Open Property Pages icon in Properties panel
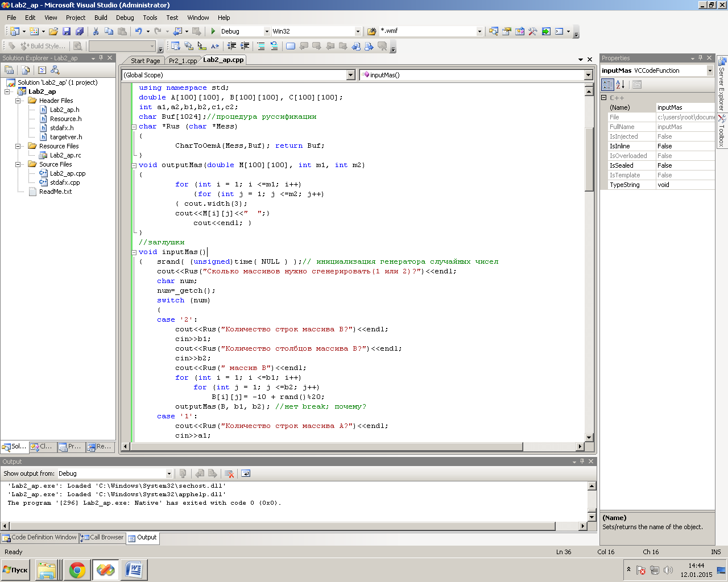The height and width of the screenshot is (582, 728). (637, 85)
